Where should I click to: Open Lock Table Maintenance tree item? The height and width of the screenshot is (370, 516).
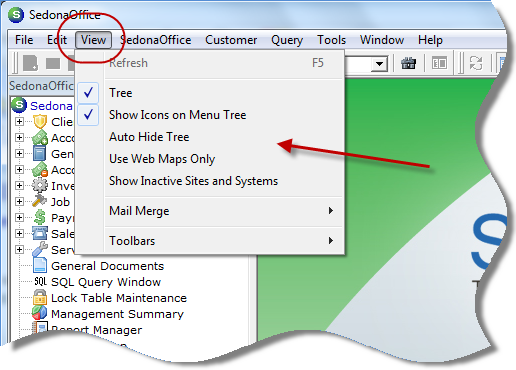(119, 298)
